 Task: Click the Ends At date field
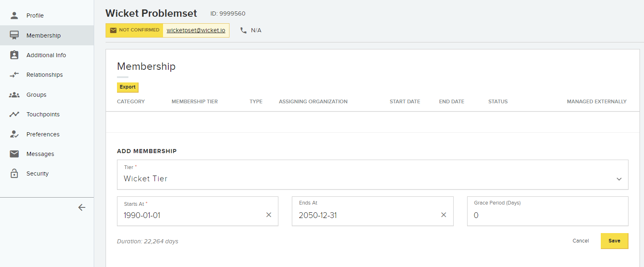[373, 211]
